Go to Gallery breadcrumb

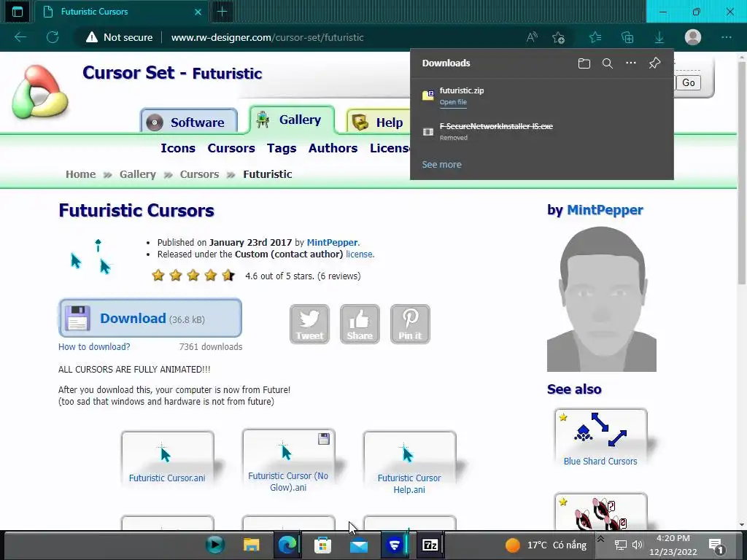(x=138, y=174)
